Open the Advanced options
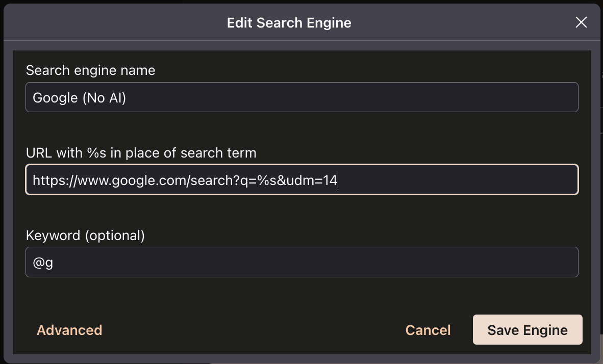The image size is (603, 364). pos(69,330)
